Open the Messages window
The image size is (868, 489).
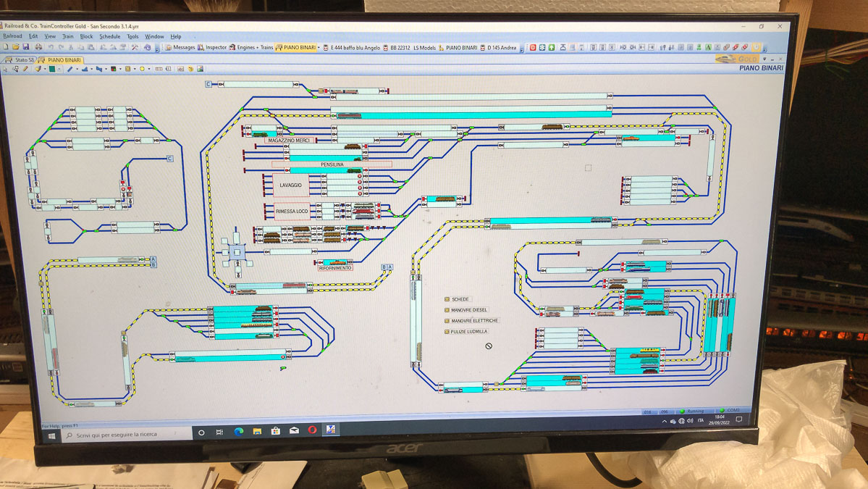180,48
